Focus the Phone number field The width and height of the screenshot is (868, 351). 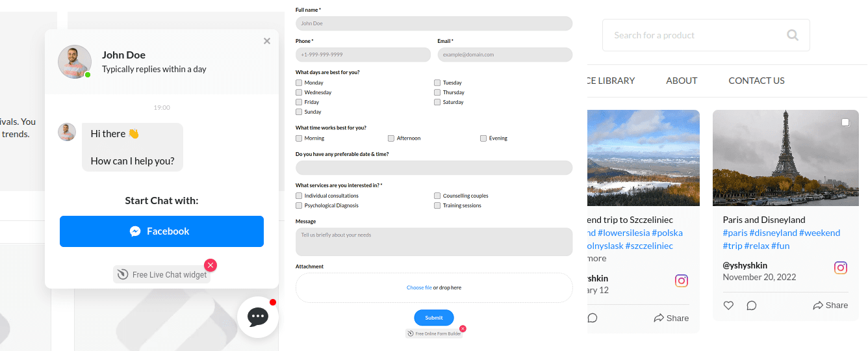click(x=363, y=55)
